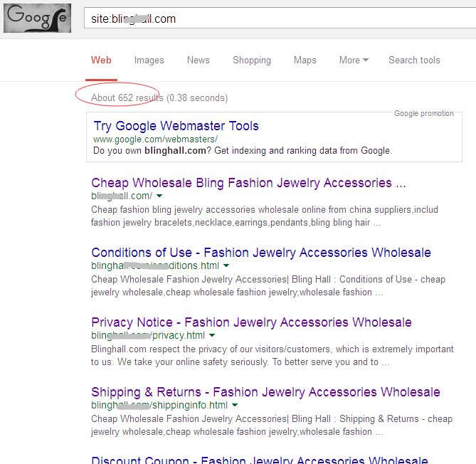
Task: Open the Shopping tab
Action: 252,60
